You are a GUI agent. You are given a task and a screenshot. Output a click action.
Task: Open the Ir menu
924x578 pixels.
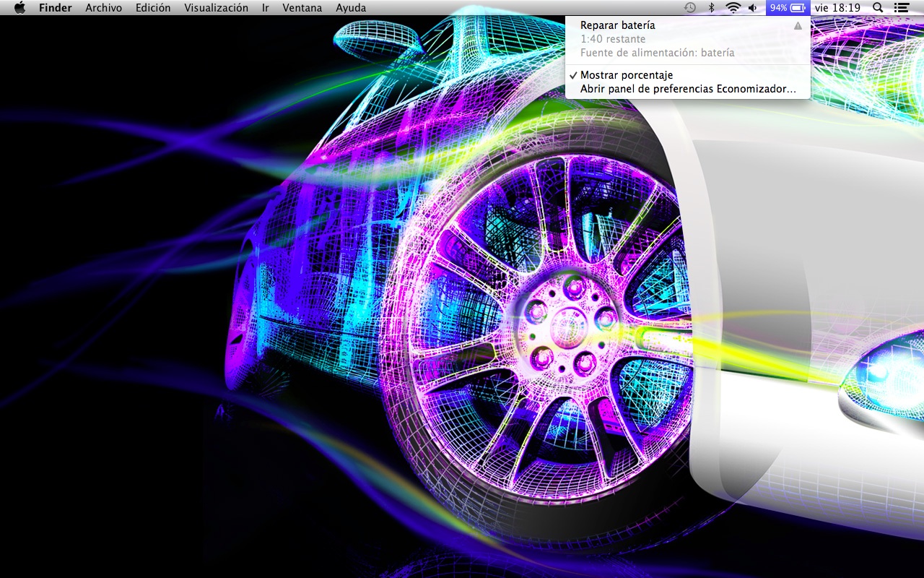pyautogui.click(x=266, y=8)
